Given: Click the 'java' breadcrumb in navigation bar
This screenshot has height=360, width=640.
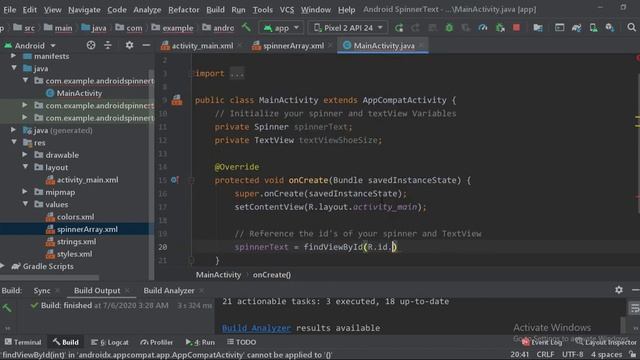Looking at the screenshot, I should pyautogui.click(x=94, y=28).
